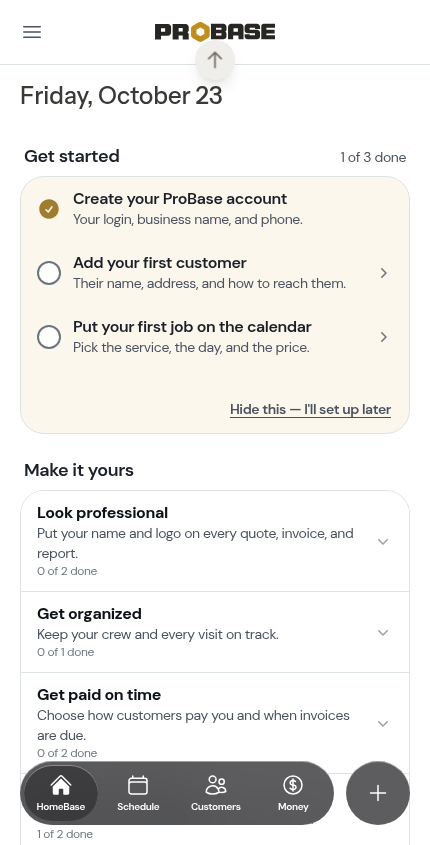Screen dimensions: 430x845
Task: Open the Schedule calendar icon
Action: coord(138,785)
